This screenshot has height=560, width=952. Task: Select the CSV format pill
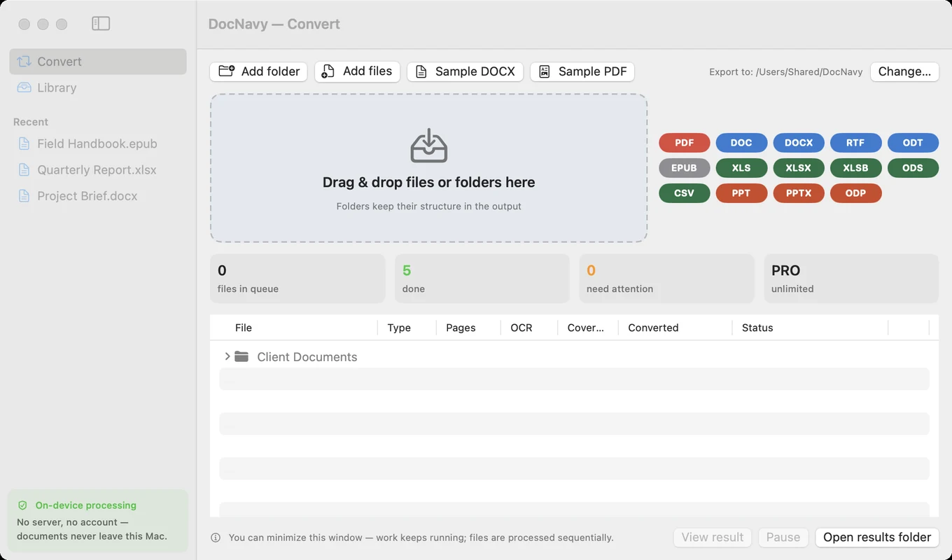pyautogui.click(x=685, y=193)
